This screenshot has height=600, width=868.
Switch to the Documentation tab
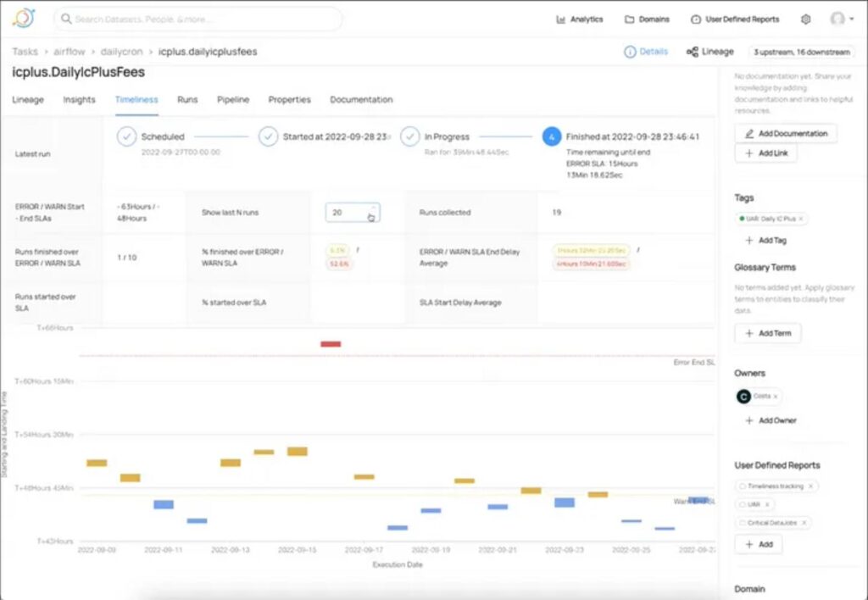pyautogui.click(x=361, y=100)
